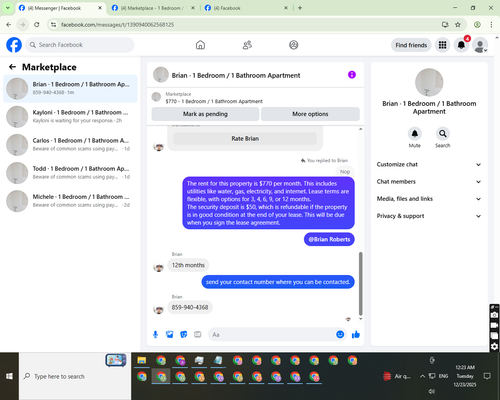Choose a sticker for the message
This screenshot has height=400, width=500.
click(184, 334)
